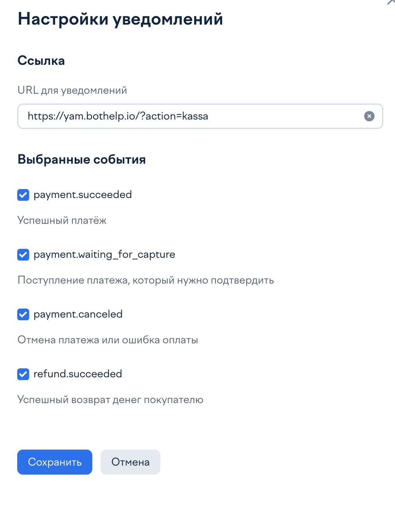
Task: Click the Выбранные события section heading
Action: [x=82, y=159]
